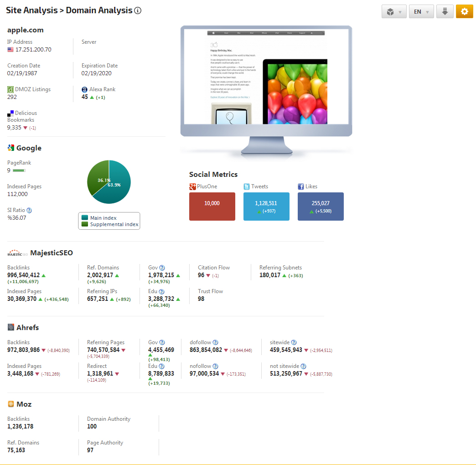Open the EN language dropdown
This screenshot has width=476, height=465.
421,11
